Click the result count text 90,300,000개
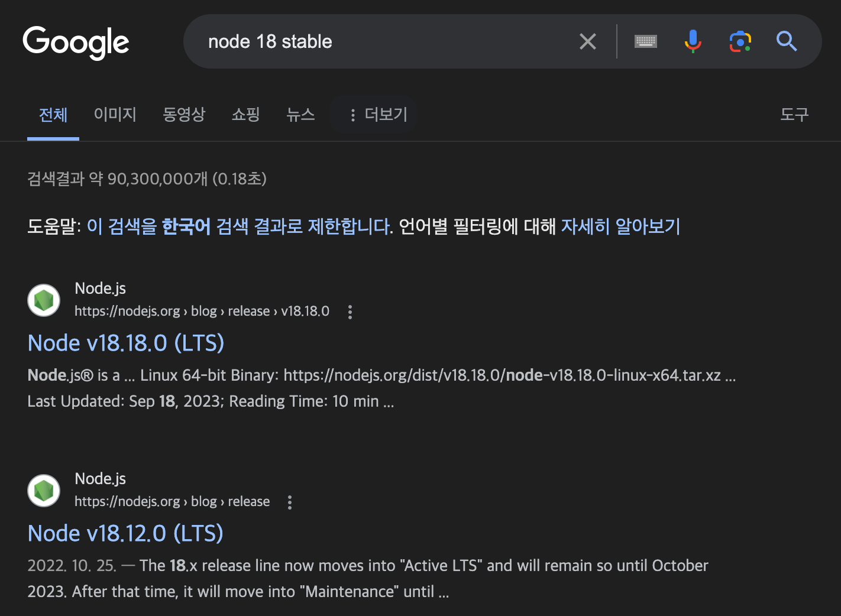 click(x=157, y=179)
